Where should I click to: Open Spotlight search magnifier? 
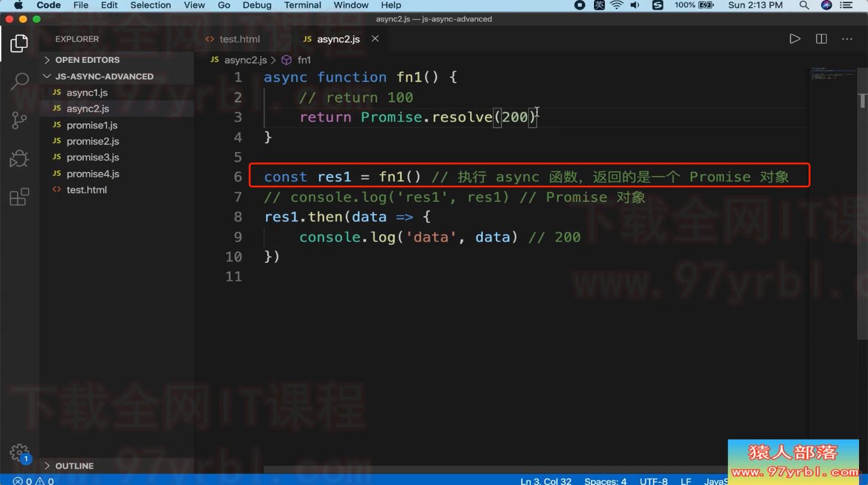click(805, 5)
